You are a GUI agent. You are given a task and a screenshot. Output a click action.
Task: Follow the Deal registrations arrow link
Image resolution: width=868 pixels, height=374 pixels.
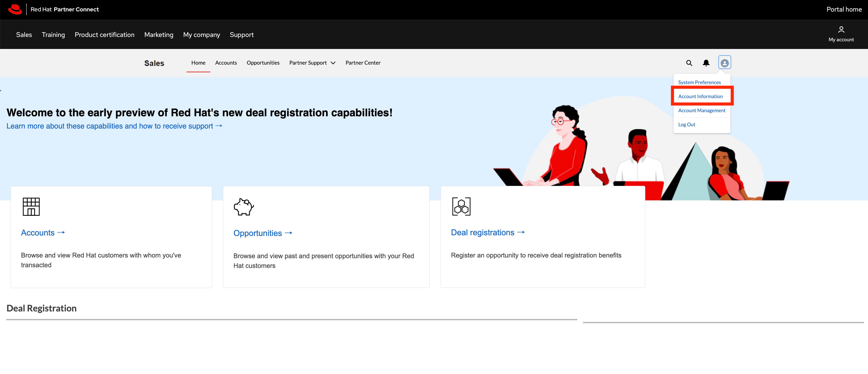pyautogui.click(x=487, y=233)
